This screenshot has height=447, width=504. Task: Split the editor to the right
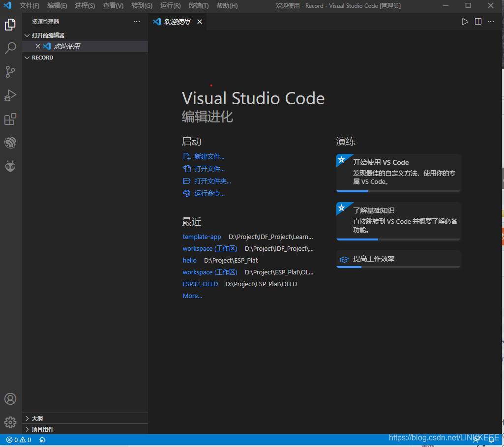pos(478,22)
